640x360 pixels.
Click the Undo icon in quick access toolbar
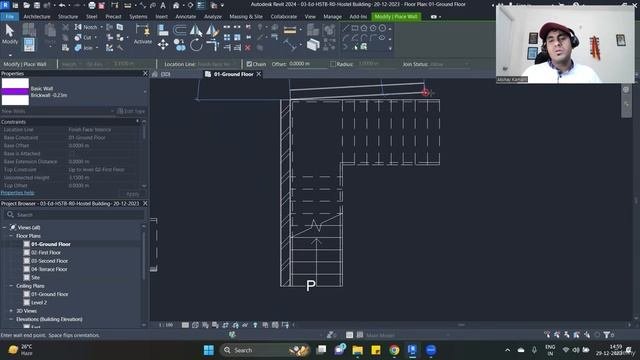pyautogui.click(x=62, y=5)
